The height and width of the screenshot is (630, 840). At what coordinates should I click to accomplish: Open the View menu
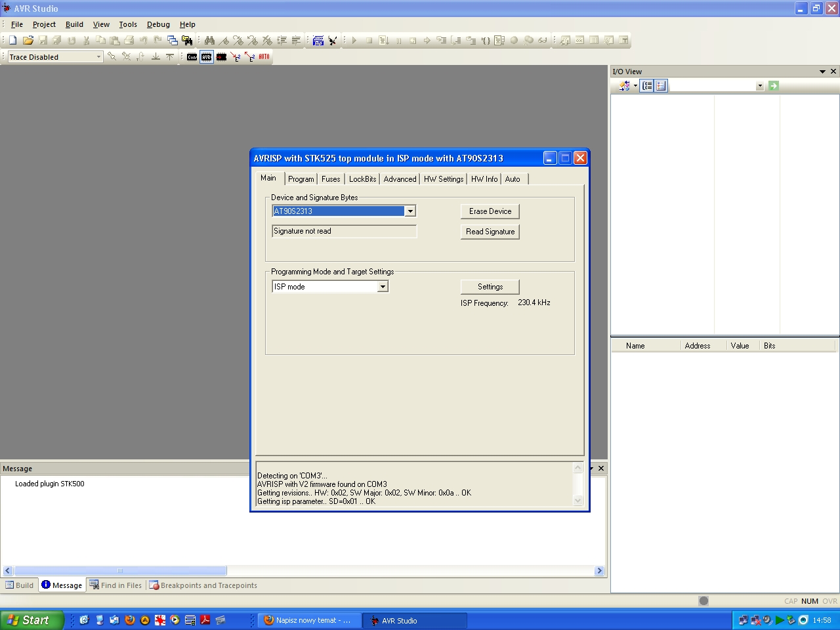(x=101, y=24)
